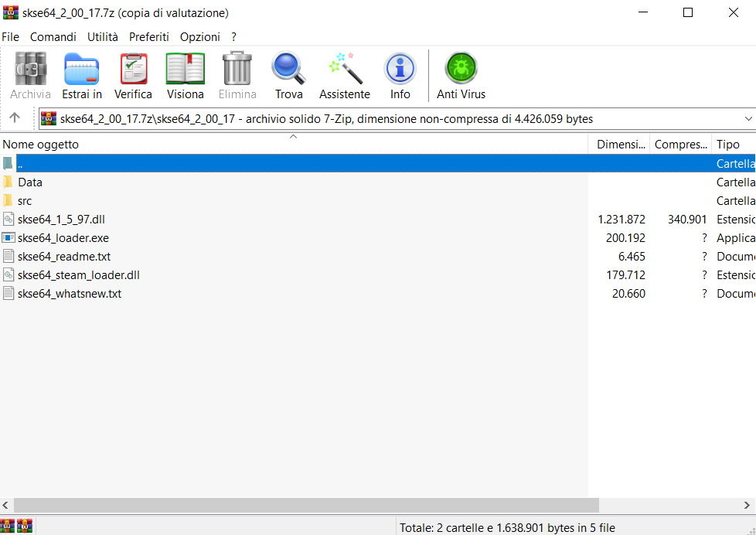Select file name skse64_whatsnew.txt
Viewport: 756px width, 535px height.
pyautogui.click(x=70, y=294)
